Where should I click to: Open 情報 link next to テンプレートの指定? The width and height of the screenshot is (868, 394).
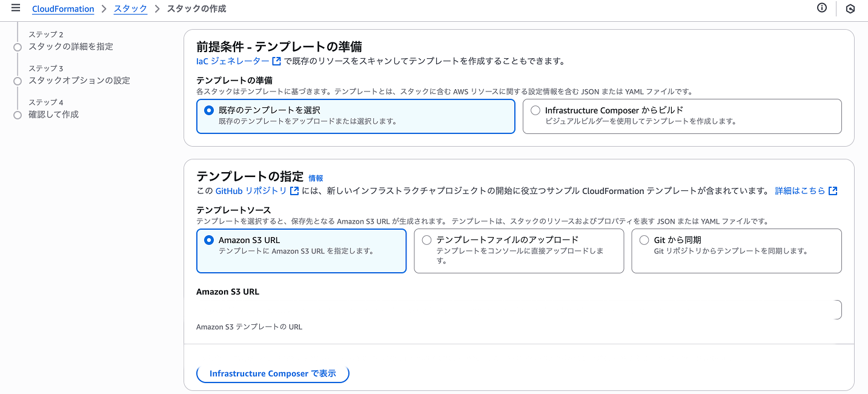click(316, 178)
